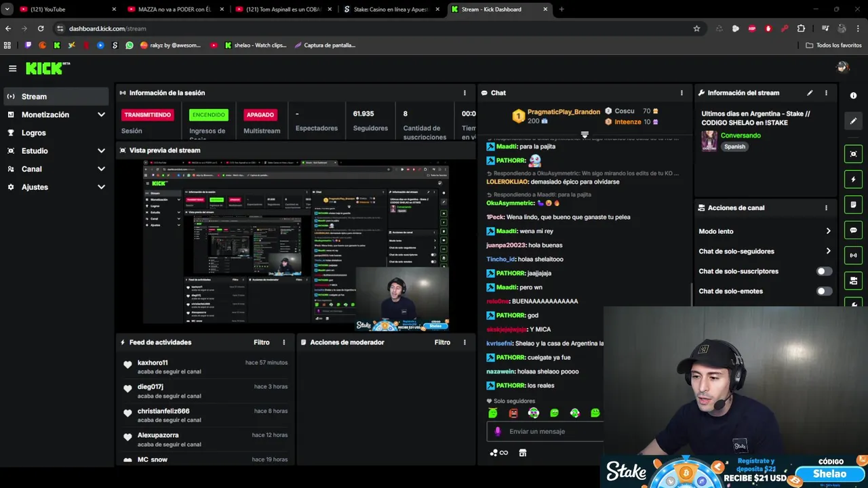The image size is (868, 488).
Task: Insert the red angry emote
Action: click(513, 413)
